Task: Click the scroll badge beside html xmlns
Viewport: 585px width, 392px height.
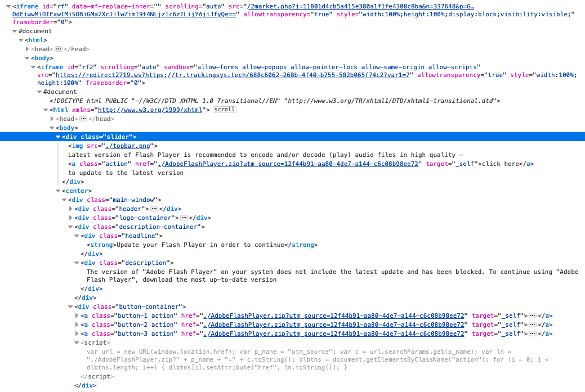Action: [x=225, y=110]
